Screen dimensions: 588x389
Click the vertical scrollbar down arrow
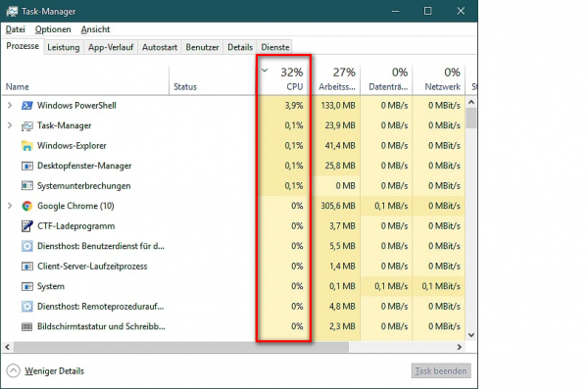(x=471, y=335)
